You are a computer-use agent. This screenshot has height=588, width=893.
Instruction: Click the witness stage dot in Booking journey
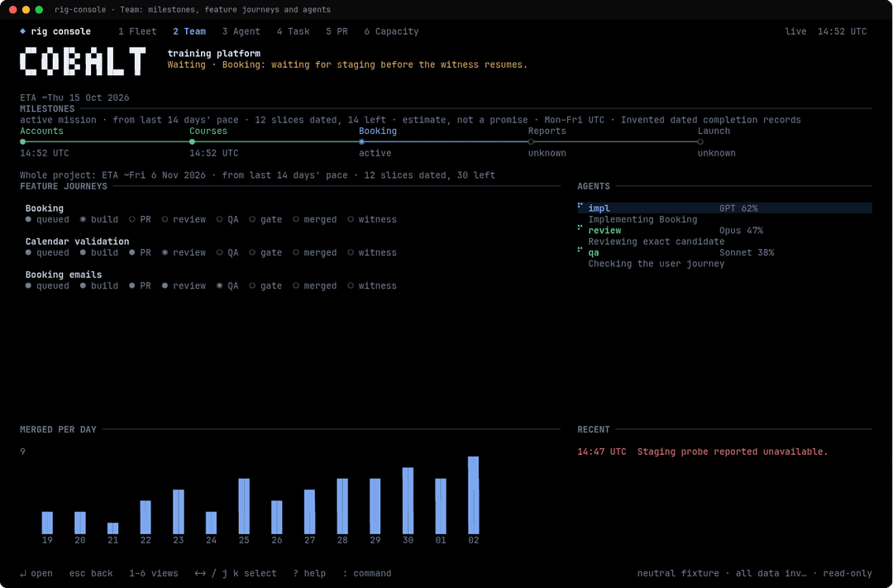tap(351, 219)
